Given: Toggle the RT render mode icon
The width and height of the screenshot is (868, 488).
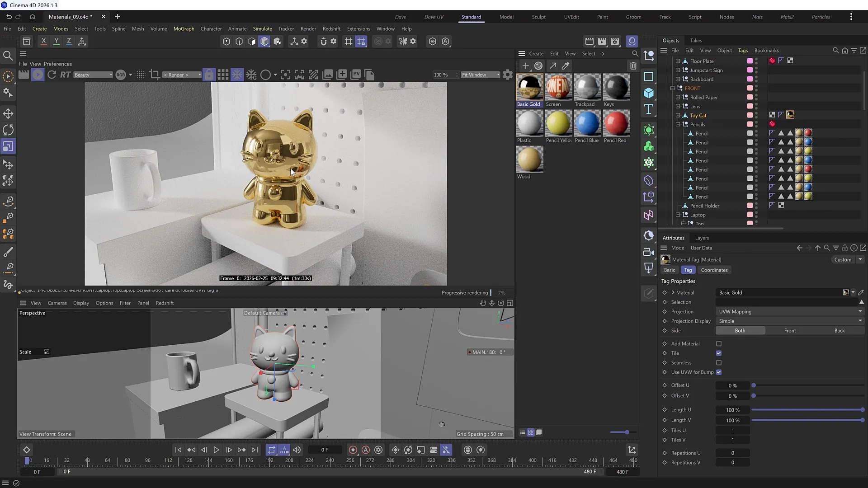Looking at the screenshot, I should (x=66, y=75).
